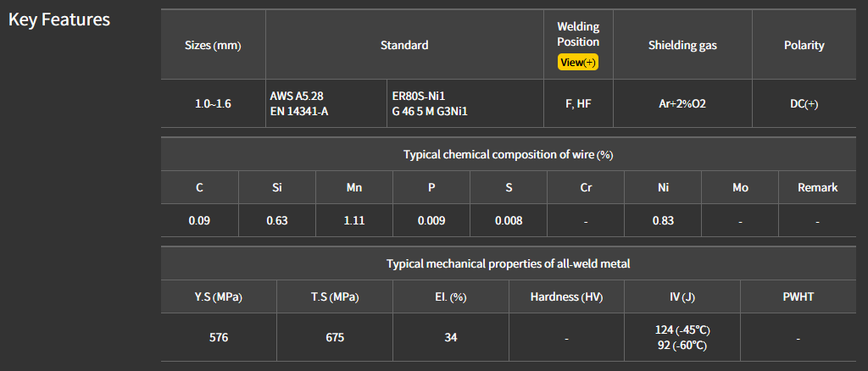Select the Sizes (mm) column header

tap(213, 46)
